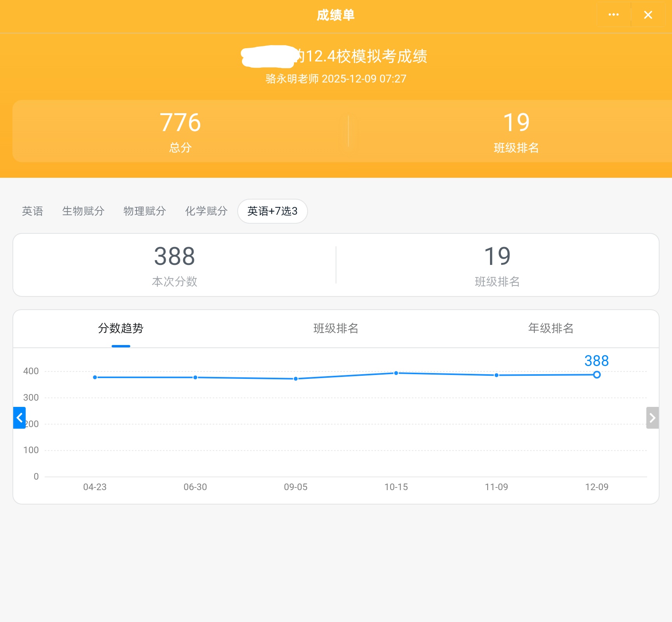Select the 10-15 data point on chart

[x=396, y=373]
